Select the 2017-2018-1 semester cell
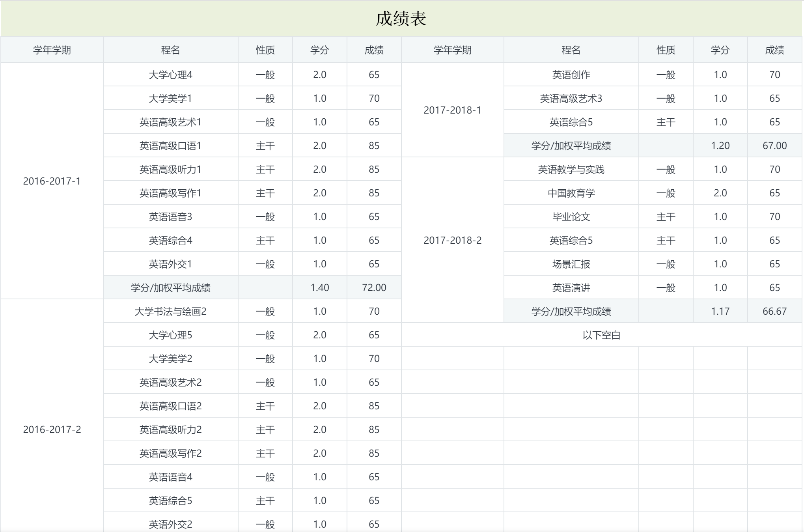The height and width of the screenshot is (532, 804). [x=452, y=110]
